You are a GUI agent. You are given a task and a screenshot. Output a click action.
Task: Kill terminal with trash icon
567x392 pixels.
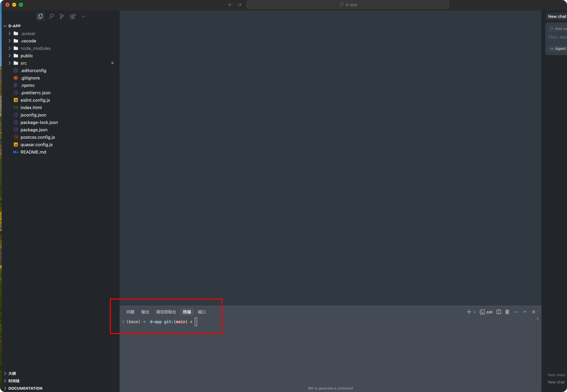(507, 312)
